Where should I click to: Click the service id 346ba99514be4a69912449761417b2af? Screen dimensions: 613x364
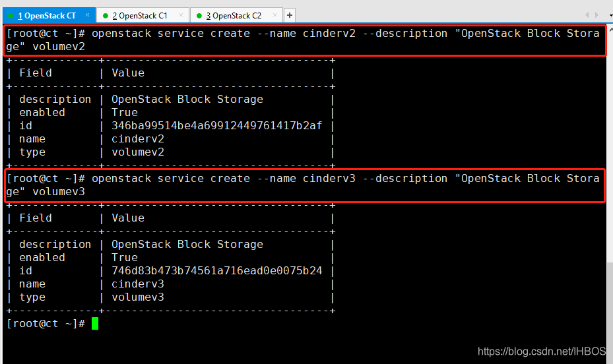(216, 126)
